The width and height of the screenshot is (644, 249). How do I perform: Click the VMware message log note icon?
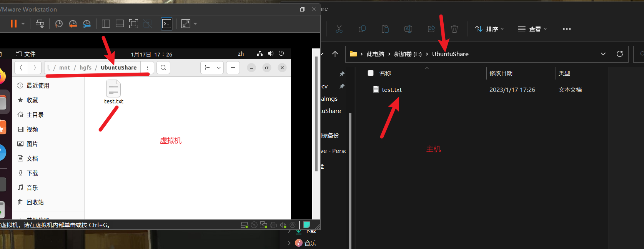307,225
